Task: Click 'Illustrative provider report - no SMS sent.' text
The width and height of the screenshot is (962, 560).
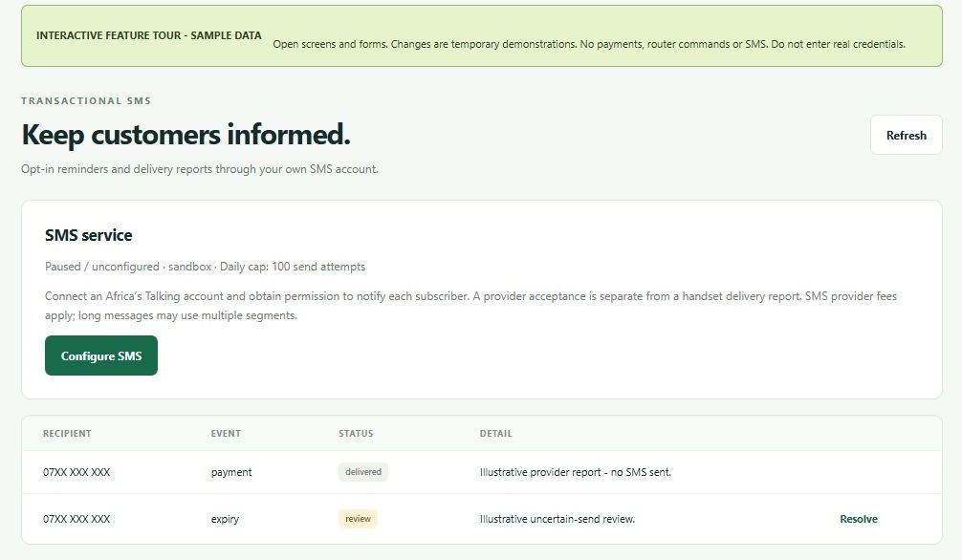Action: (576, 472)
